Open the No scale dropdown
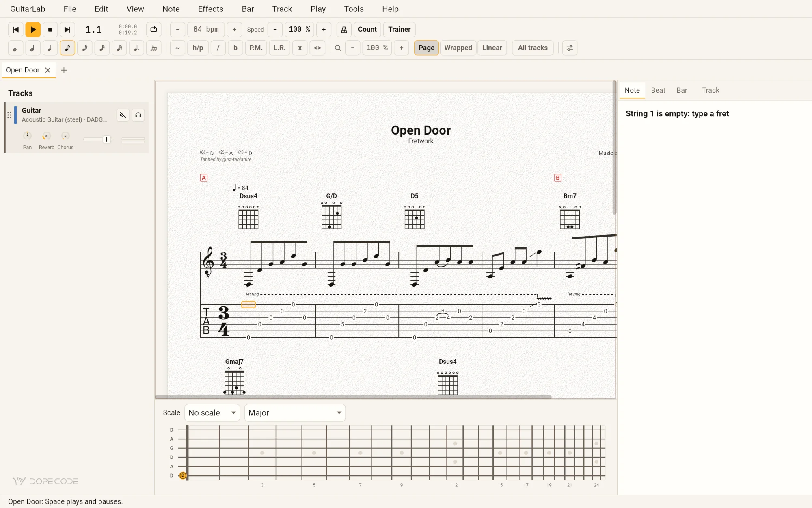812x508 pixels. pyautogui.click(x=212, y=413)
